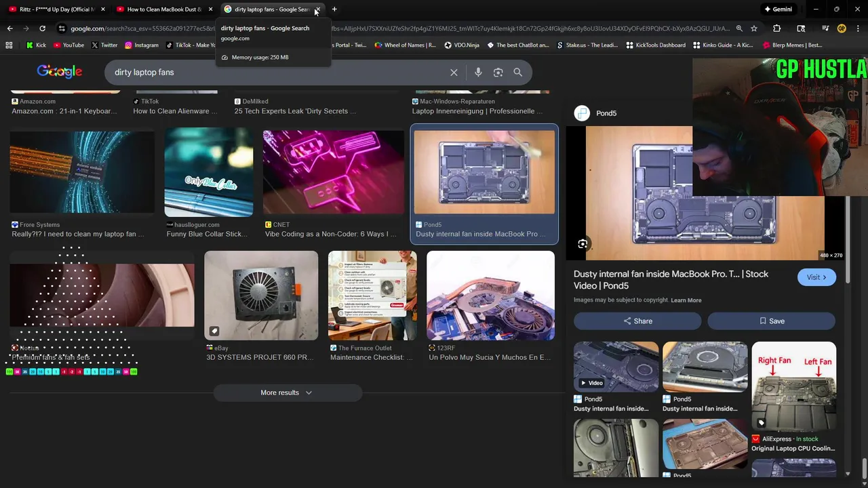868x488 pixels.
Task: Open the Stake.us bookmark
Action: (x=587, y=45)
